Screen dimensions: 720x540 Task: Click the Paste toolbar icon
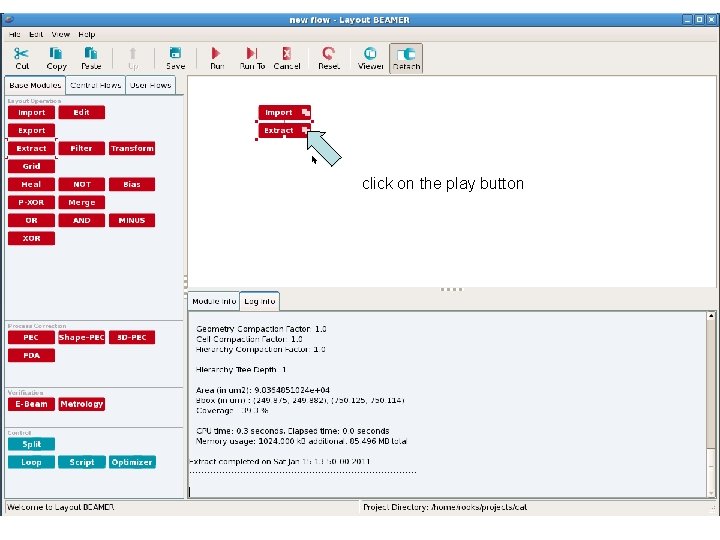coord(91,53)
